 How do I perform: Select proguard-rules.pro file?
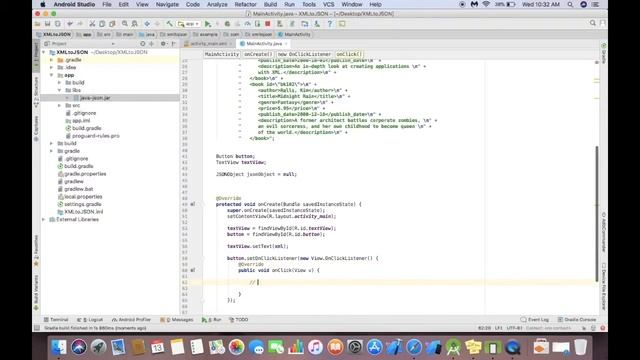[x=96, y=136]
